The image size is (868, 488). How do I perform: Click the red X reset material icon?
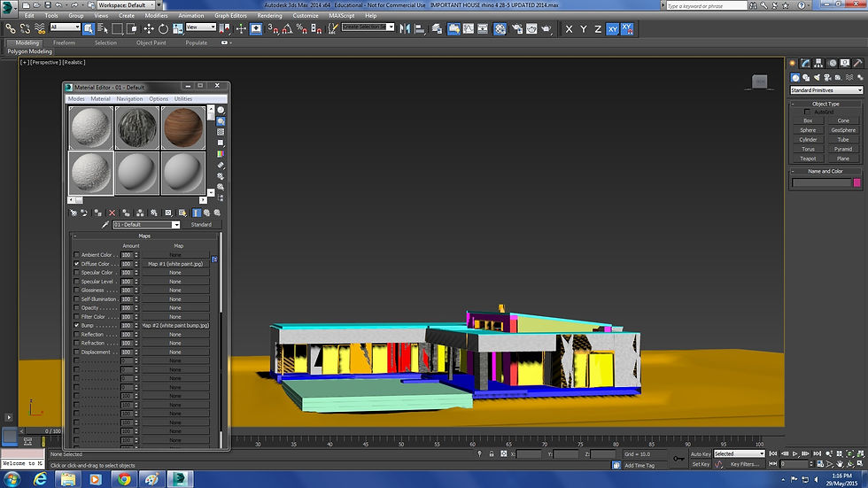click(x=112, y=213)
